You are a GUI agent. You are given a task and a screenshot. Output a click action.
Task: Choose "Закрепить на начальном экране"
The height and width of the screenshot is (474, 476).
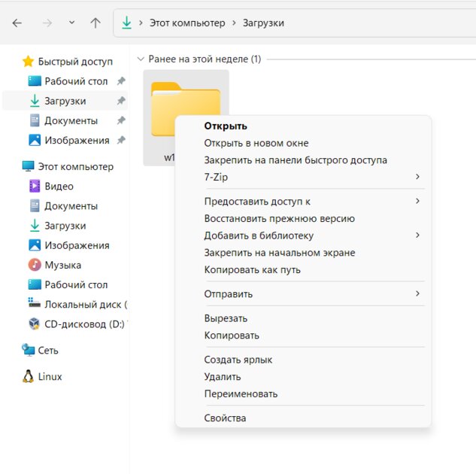click(280, 253)
